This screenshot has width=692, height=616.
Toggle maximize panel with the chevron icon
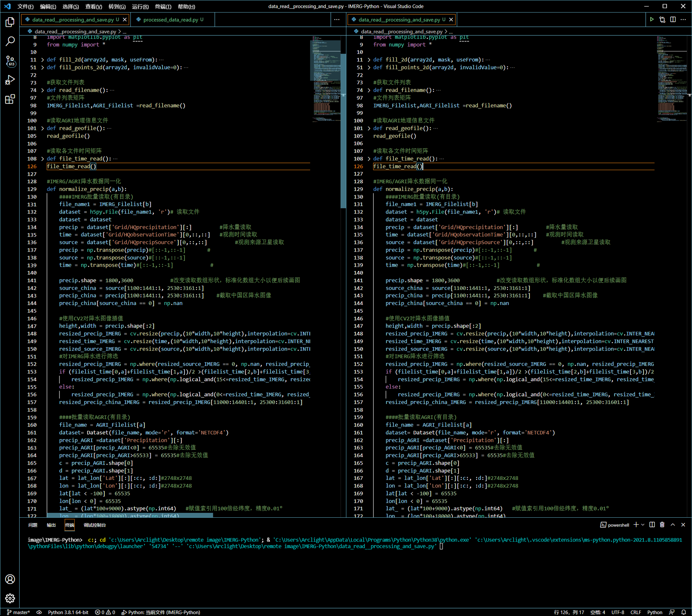673,524
